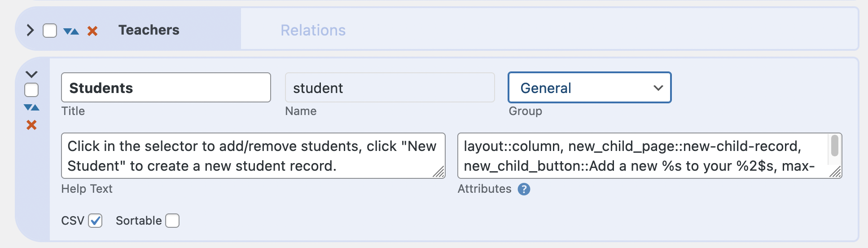Click the Help Text textarea resize handle
Screen dimensions: 868x248
coord(439,172)
